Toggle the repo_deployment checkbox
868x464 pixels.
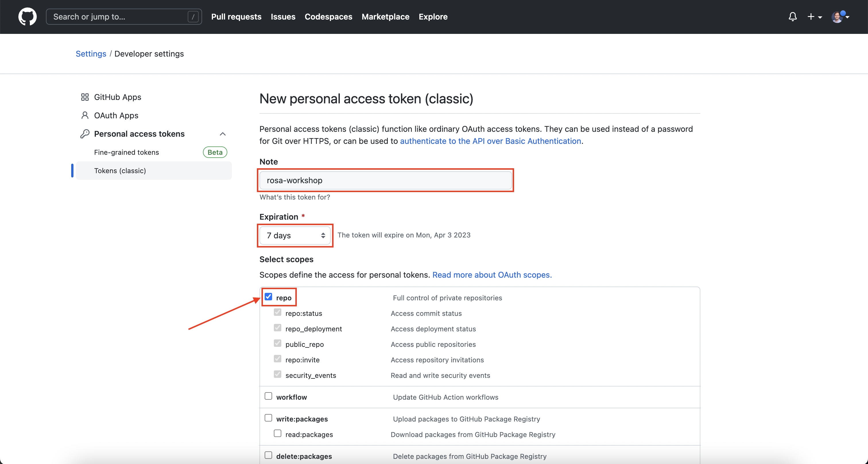click(x=277, y=328)
